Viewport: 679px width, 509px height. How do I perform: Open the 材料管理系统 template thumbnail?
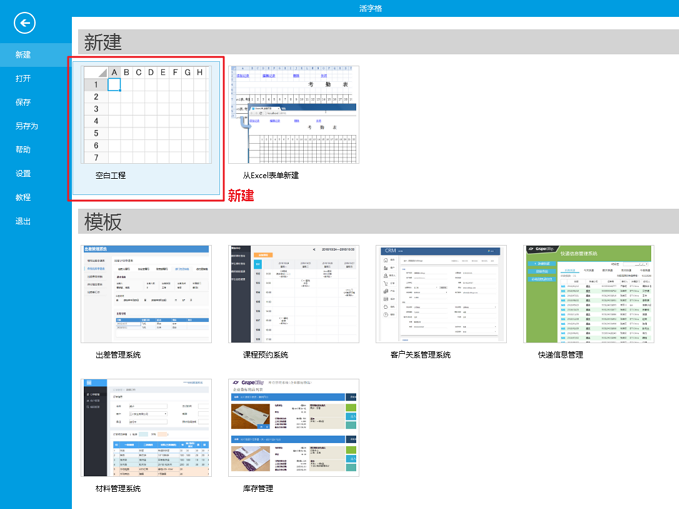click(146, 428)
